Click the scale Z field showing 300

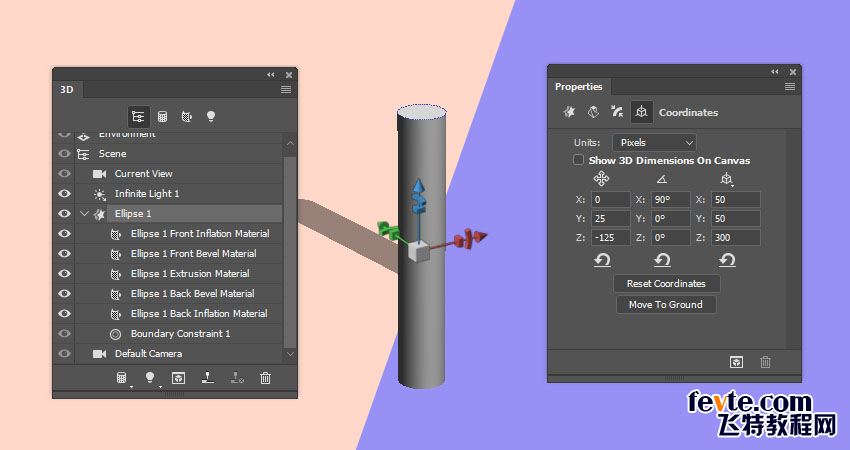[x=736, y=237]
